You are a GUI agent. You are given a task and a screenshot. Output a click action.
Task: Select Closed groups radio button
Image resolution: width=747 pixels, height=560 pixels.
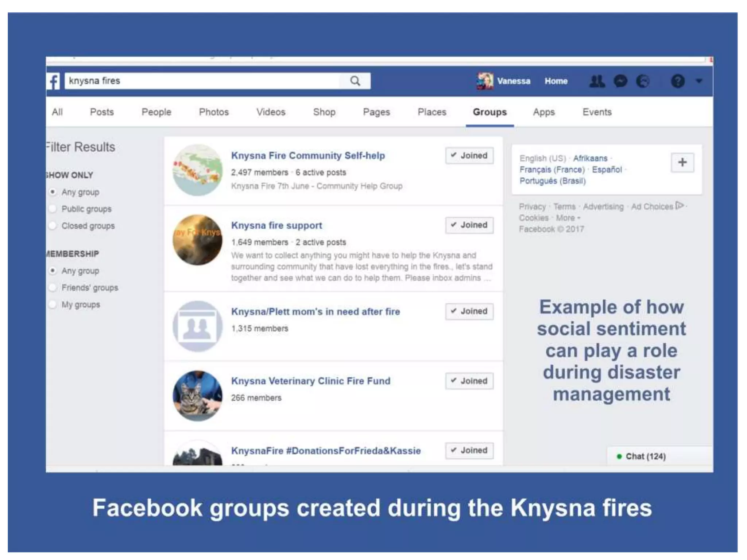53,226
